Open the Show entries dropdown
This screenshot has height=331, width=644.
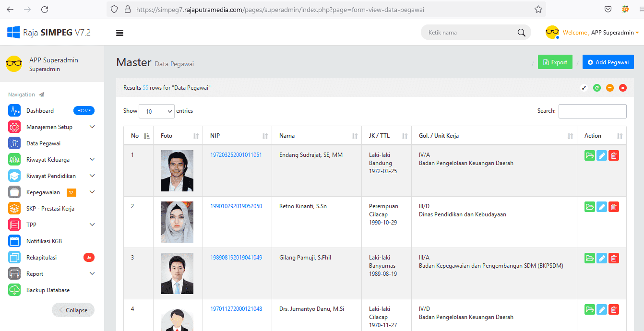coord(156,111)
